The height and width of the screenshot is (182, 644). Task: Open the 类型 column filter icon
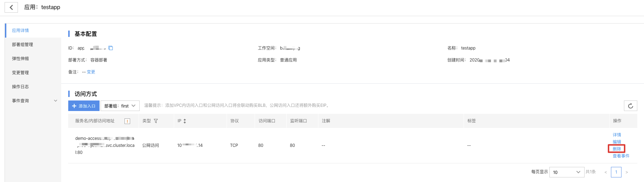156,121
